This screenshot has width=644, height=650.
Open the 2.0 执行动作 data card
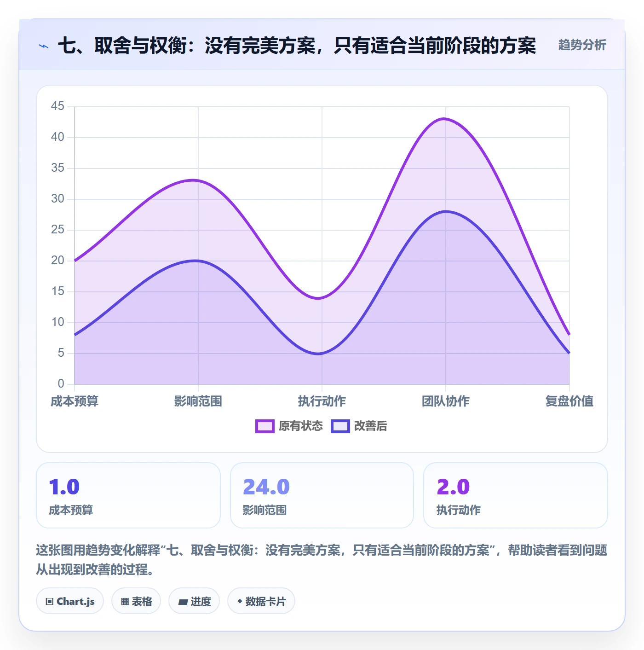click(x=516, y=495)
